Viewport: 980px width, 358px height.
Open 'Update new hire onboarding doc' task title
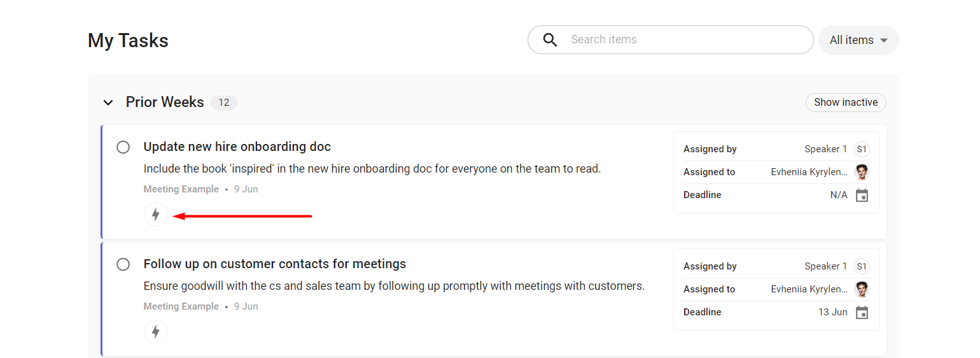click(x=237, y=147)
